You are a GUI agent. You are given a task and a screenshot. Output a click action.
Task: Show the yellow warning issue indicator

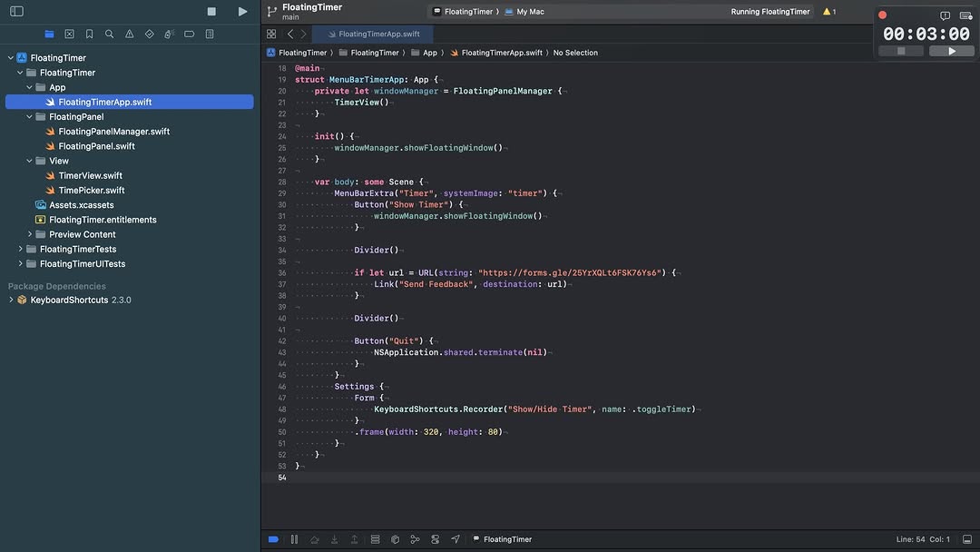pyautogui.click(x=829, y=11)
